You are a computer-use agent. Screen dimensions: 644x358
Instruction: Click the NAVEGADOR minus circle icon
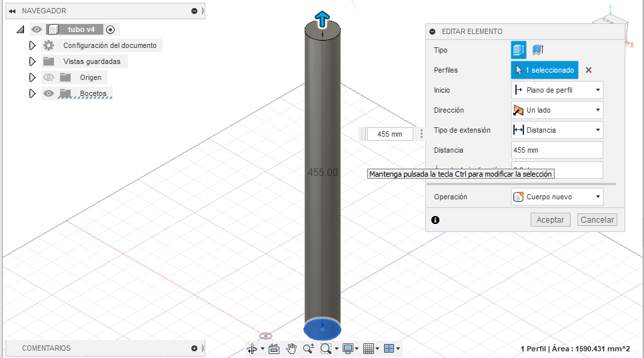coord(194,11)
